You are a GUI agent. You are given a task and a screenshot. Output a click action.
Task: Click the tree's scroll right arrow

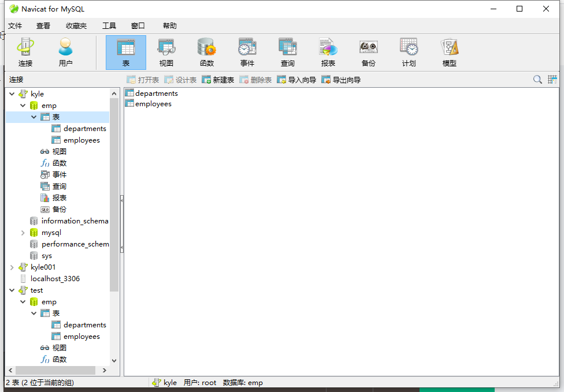pos(105,370)
